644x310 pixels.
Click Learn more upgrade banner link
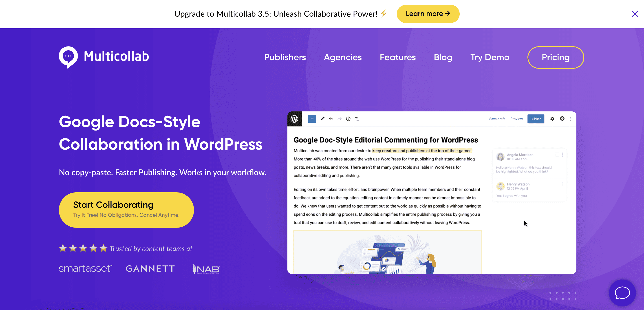coord(428,13)
